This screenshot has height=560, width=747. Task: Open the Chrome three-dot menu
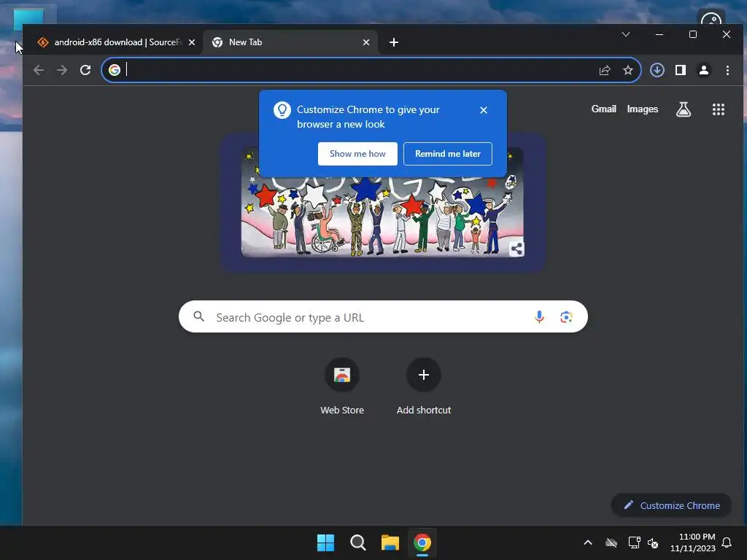tap(727, 71)
